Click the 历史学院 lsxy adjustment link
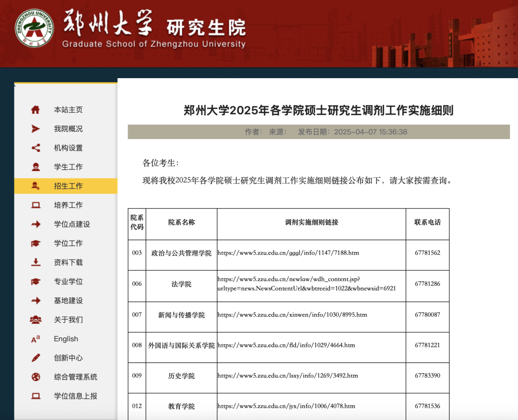518x420 pixels. click(287, 375)
